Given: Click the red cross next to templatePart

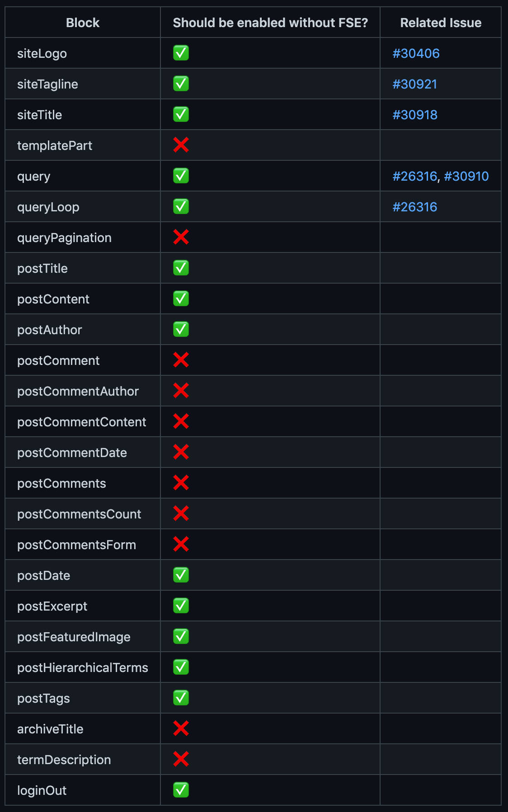Looking at the screenshot, I should [x=181, y=145].
